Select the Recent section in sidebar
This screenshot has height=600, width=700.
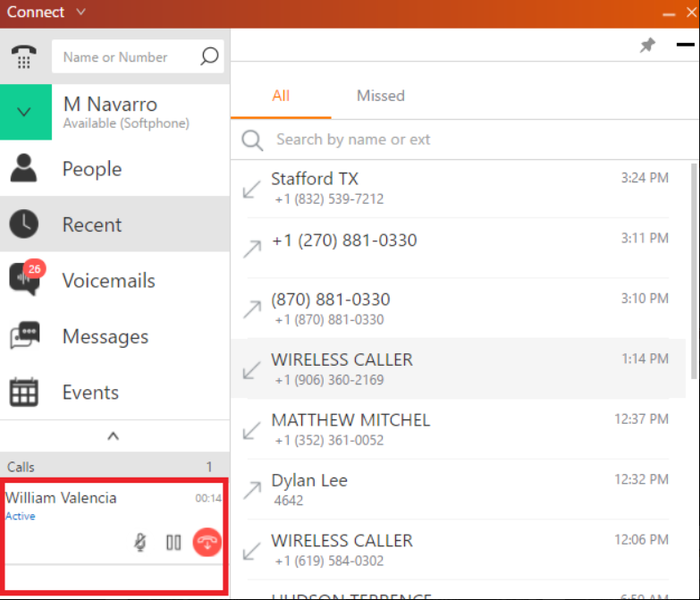point(115,224)
